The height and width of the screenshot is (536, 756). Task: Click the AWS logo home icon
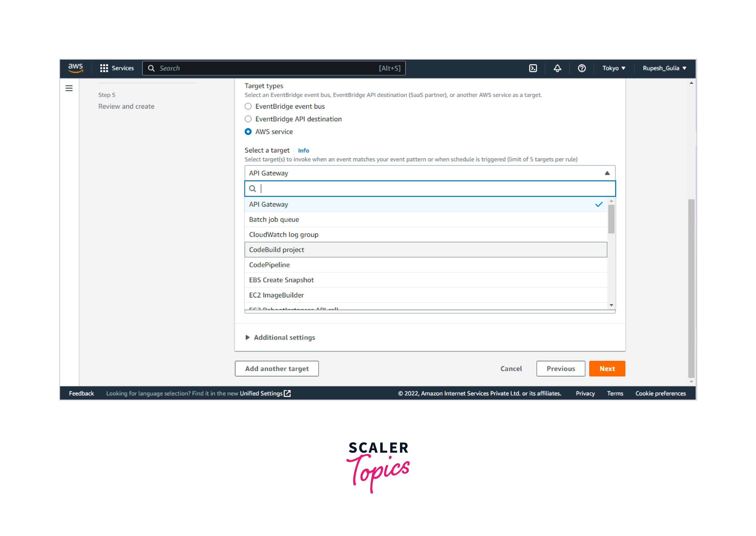pos(75,68)
